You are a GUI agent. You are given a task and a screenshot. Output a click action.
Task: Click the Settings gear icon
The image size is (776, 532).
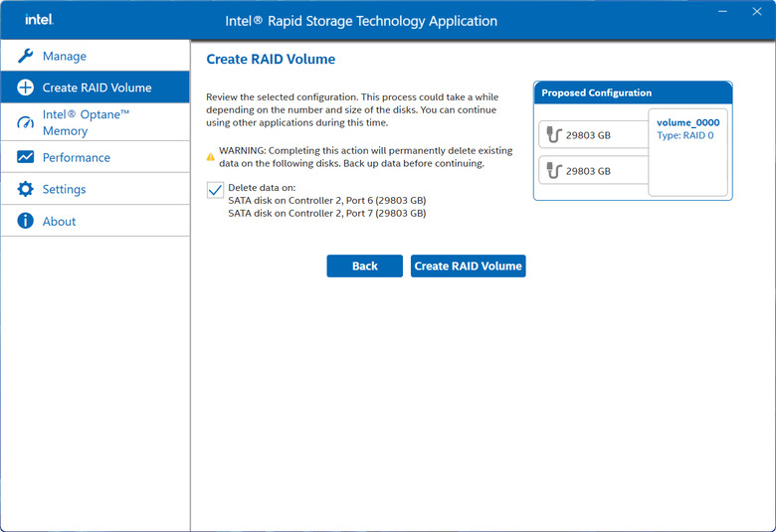[25, 189]
